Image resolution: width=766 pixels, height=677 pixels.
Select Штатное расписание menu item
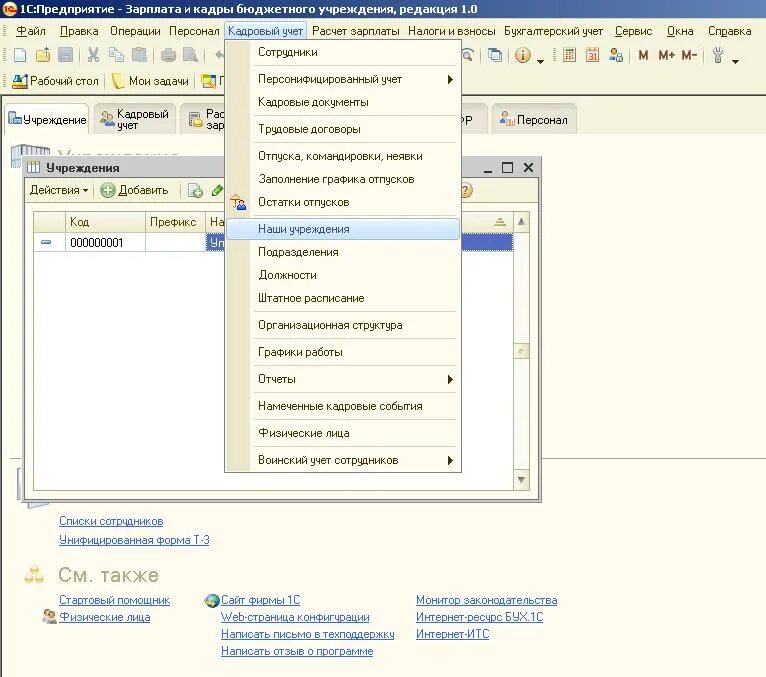point(343,298)
